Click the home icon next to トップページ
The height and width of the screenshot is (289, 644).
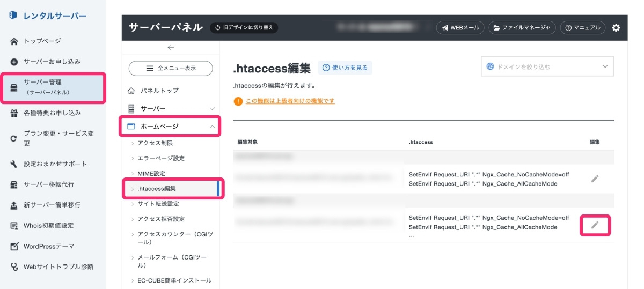14,41
